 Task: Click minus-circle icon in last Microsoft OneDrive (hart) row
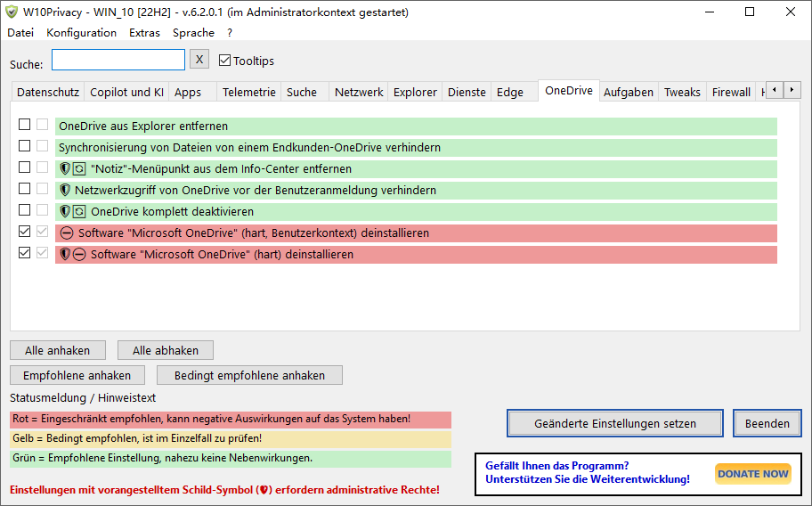coord(78,254)
